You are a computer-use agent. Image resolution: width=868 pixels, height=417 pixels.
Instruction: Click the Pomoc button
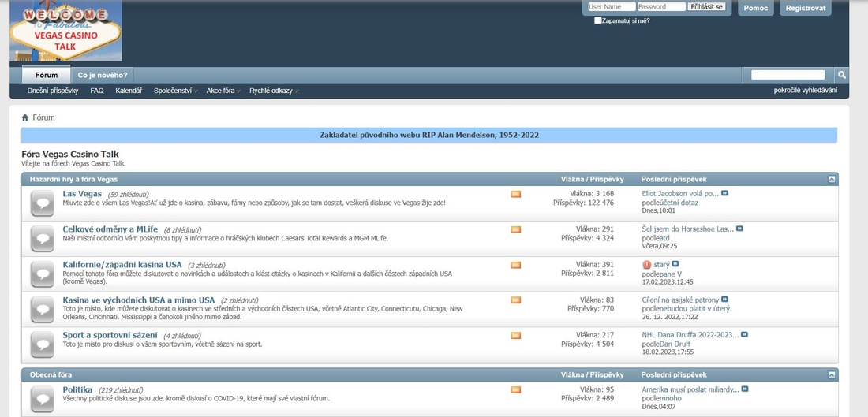click(x=756, y=8)
